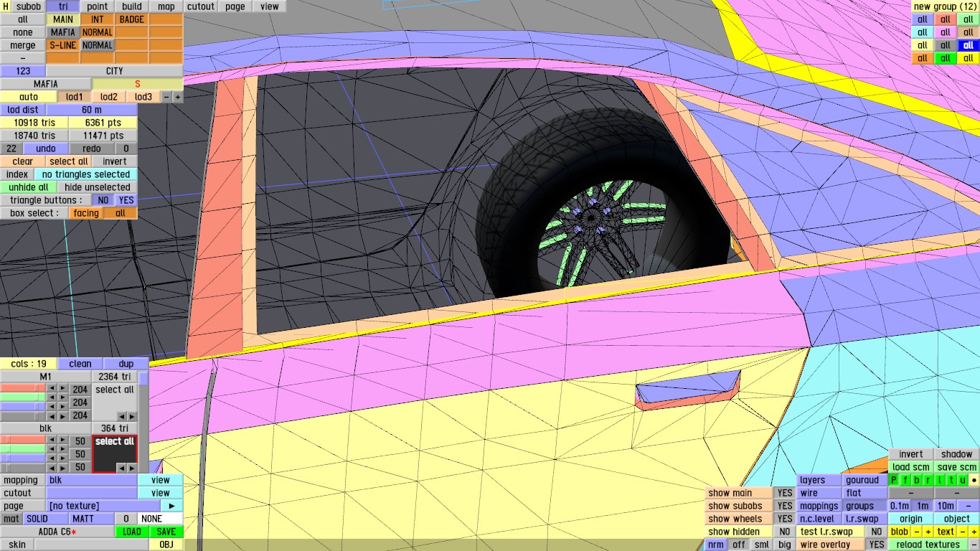
Task: Click new group (12)
Action: [x=946, y=6]
